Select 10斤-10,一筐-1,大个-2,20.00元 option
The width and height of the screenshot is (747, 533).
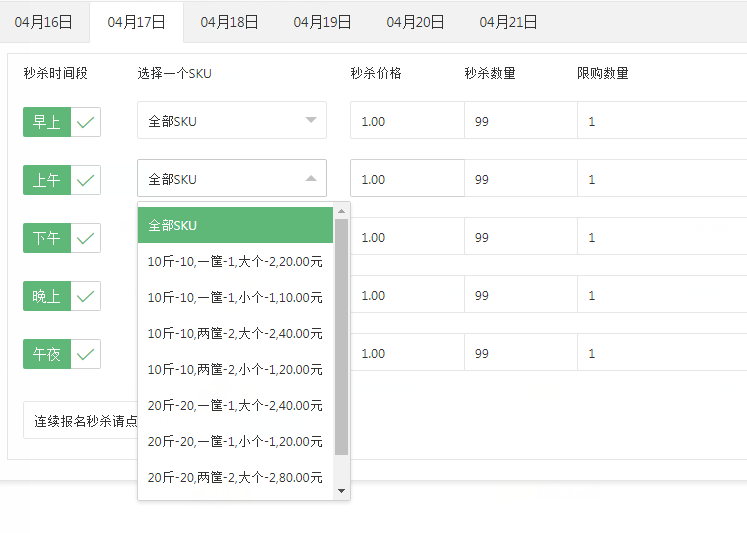[235, 261]
